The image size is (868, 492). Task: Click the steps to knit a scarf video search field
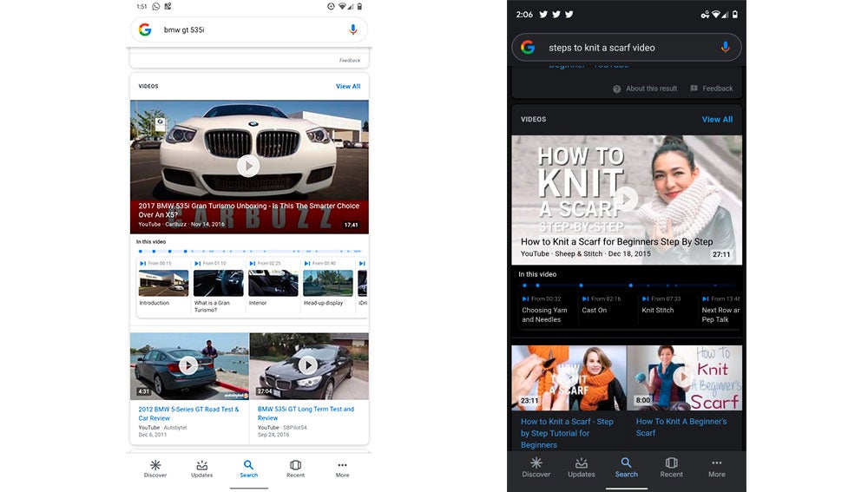click(627, 48)
